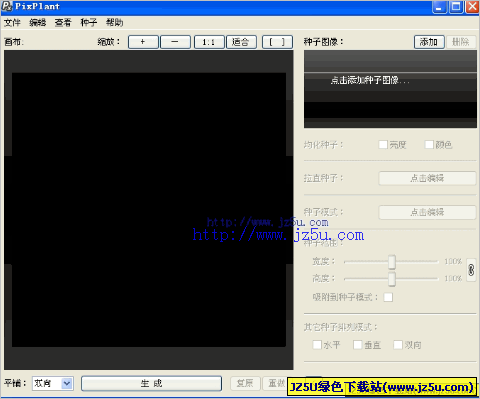Click the 生成 generate button
Image resolution: width=480 pixels, height=399 pixels.
click(x=151, y=384)
